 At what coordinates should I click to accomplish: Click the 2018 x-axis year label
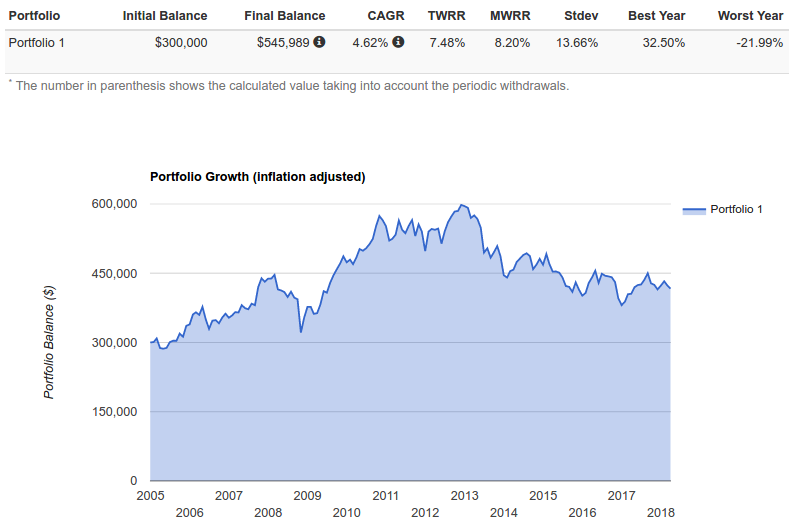[x=661, y=513]
